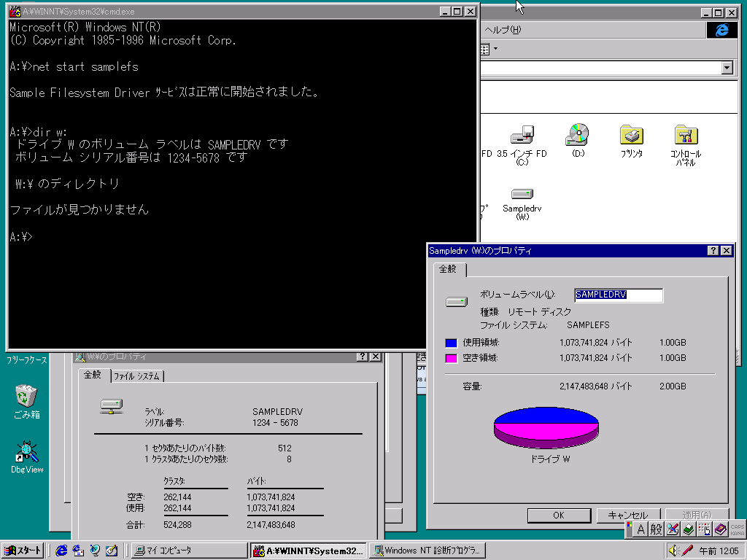Switch to Windows NT 診断プログラム taskbar button

427,551
